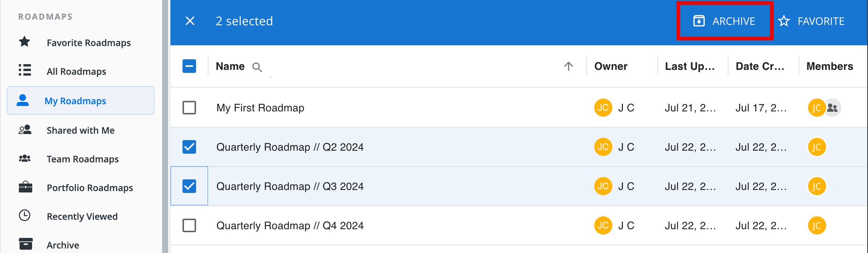
Task: Click the Portfolio Roadmaps briefcase icon
Action: (24, 187)
